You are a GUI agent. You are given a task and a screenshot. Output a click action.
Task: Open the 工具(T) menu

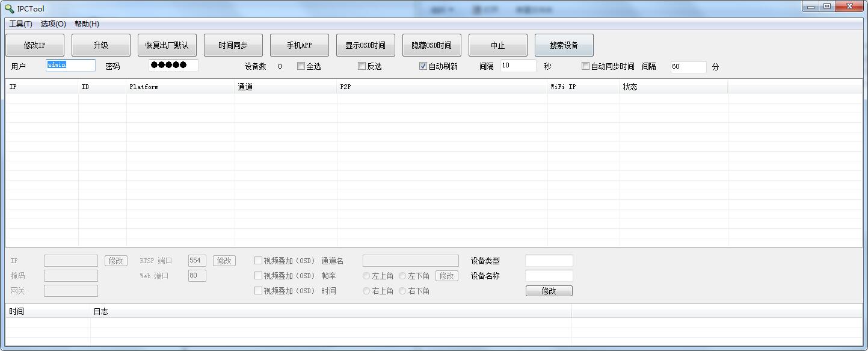click(21, 24)
